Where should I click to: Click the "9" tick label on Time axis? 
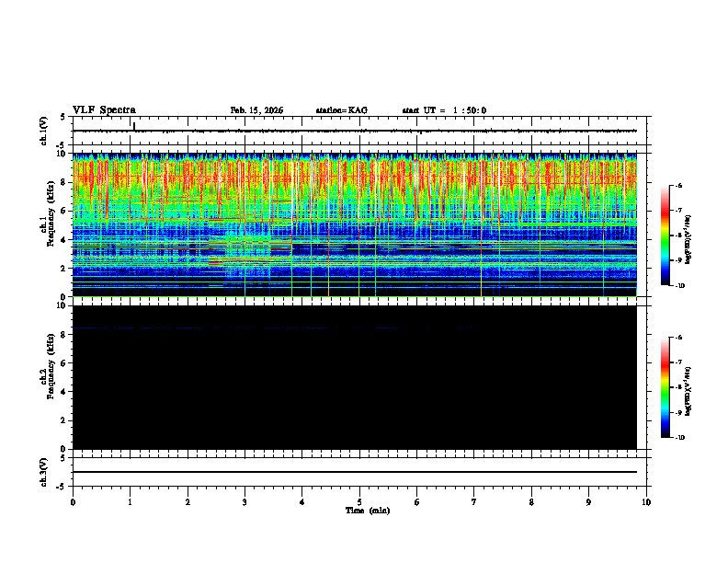588,502
